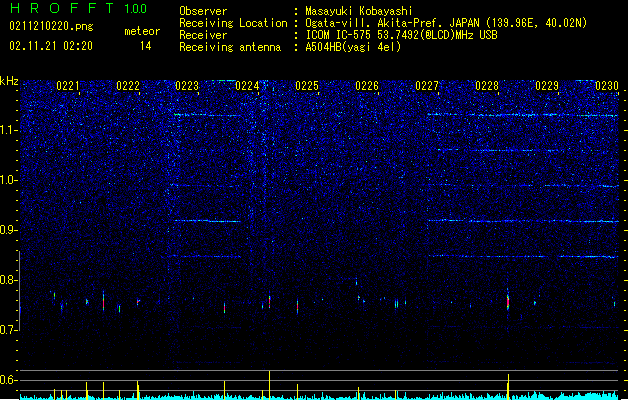Click the kHz axis unit label
This screenshot has height=400, width=629.
(9, 81)
